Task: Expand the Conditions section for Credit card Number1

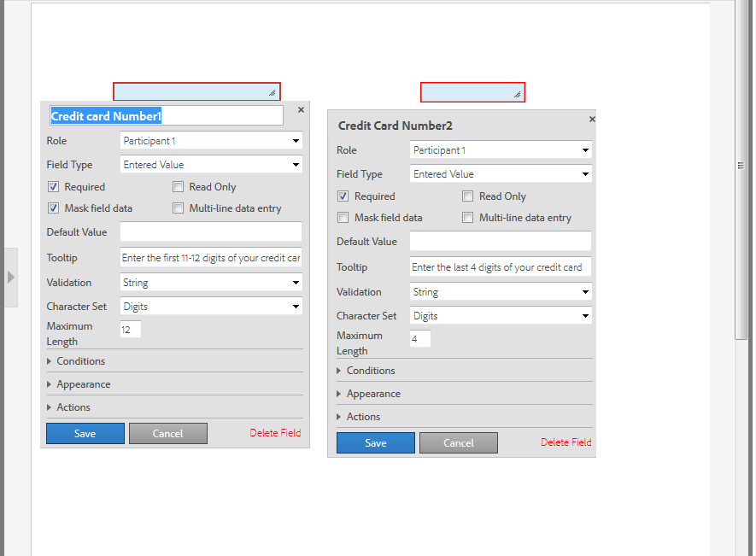Action: (81, 360)
